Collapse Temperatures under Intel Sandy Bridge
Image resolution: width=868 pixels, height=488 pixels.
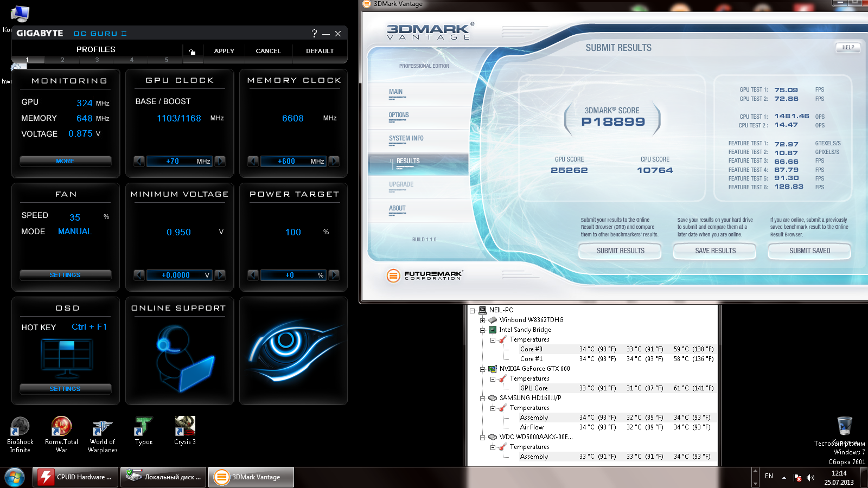[493, 340]
